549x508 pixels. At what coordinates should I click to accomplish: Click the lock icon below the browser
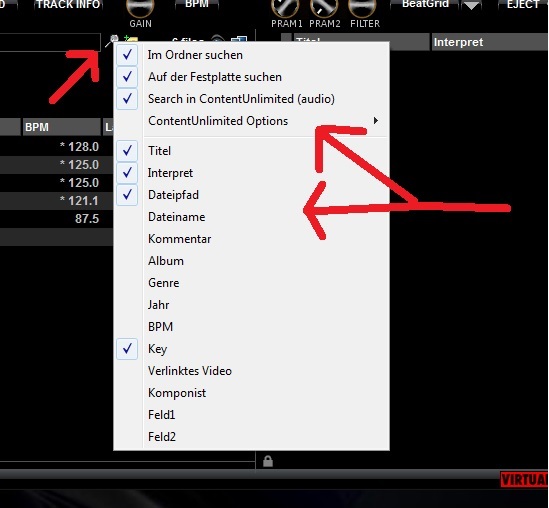pyautogui.click(x=268, y=461)
